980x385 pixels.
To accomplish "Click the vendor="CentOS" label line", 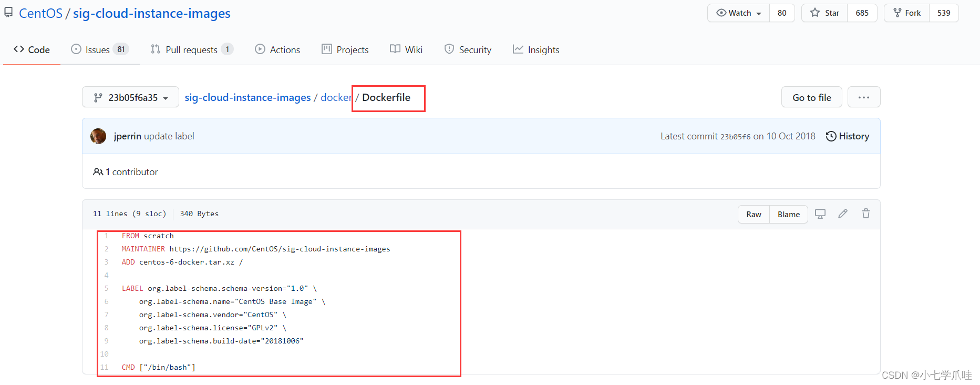I will coord(213,315).
